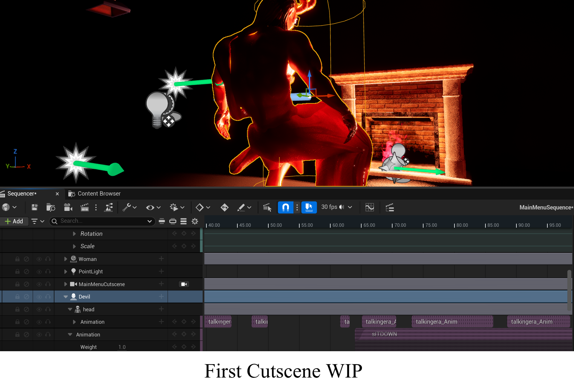Open Render Movie clapperboard icon
The image size is (574, 392).
click(x=85, y=207)
